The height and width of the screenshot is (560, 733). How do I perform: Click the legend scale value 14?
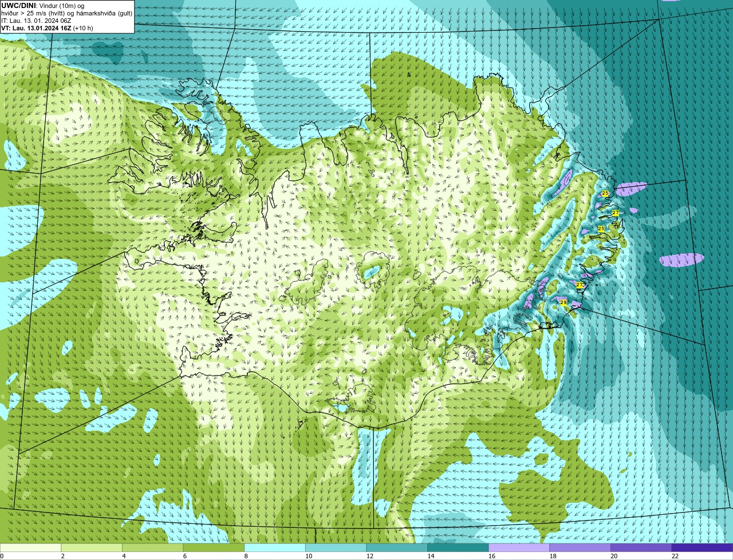[431, 556]
